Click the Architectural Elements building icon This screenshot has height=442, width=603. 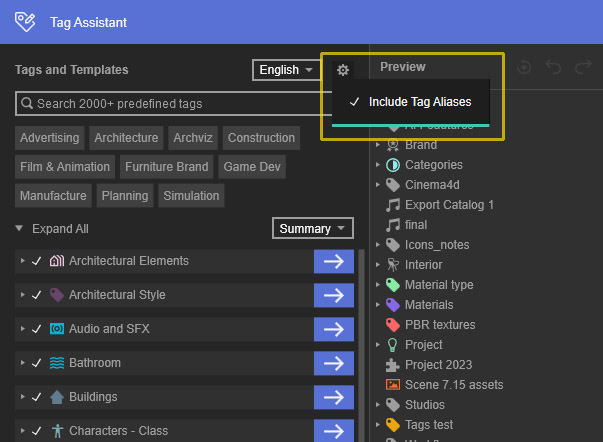pos(57,261)
